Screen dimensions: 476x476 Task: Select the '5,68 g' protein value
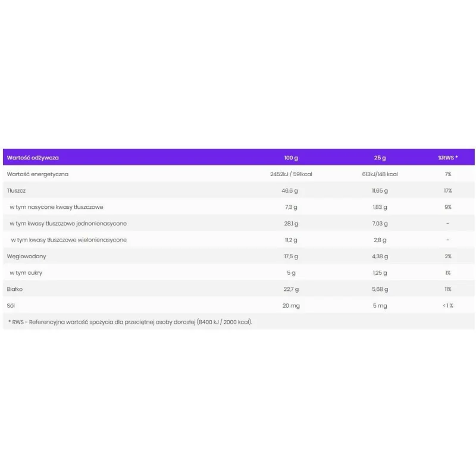380,289
